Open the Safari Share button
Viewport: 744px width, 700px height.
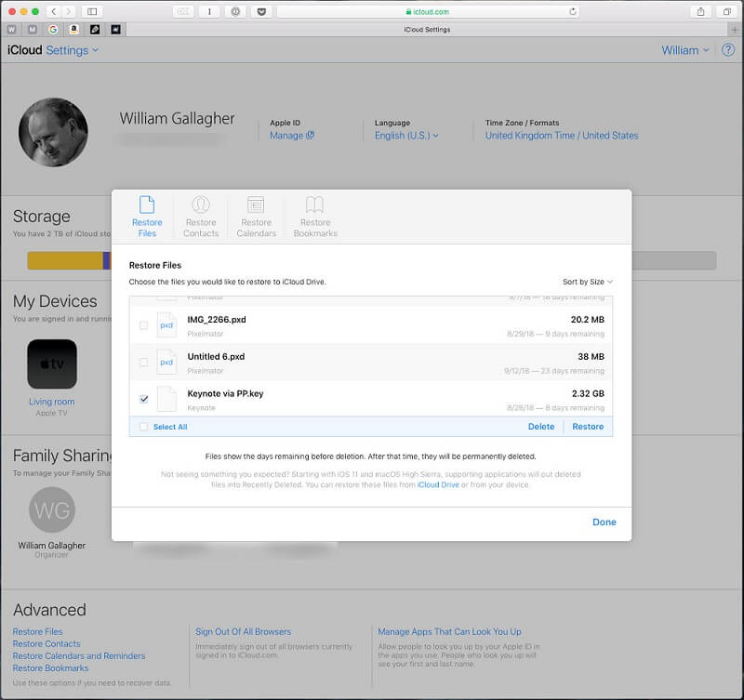coord(700,11)
